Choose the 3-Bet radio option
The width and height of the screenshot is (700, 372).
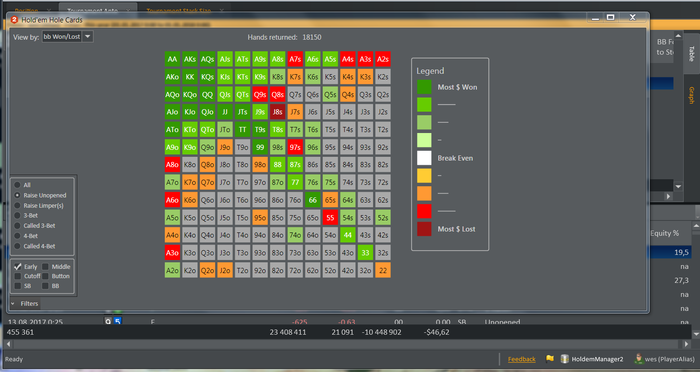click(17, 216)
